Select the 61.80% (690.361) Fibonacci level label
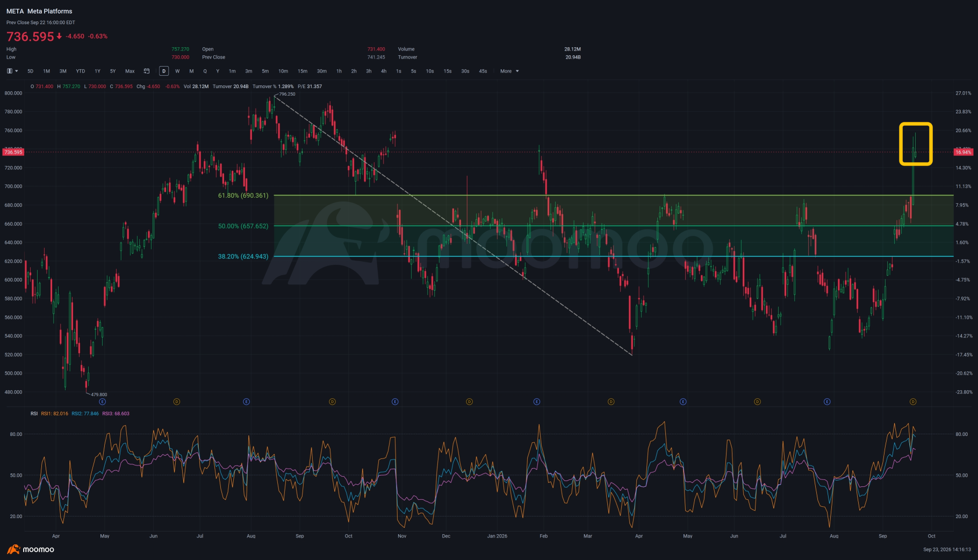This screenshot has width=978, height=560. (243, 196)
